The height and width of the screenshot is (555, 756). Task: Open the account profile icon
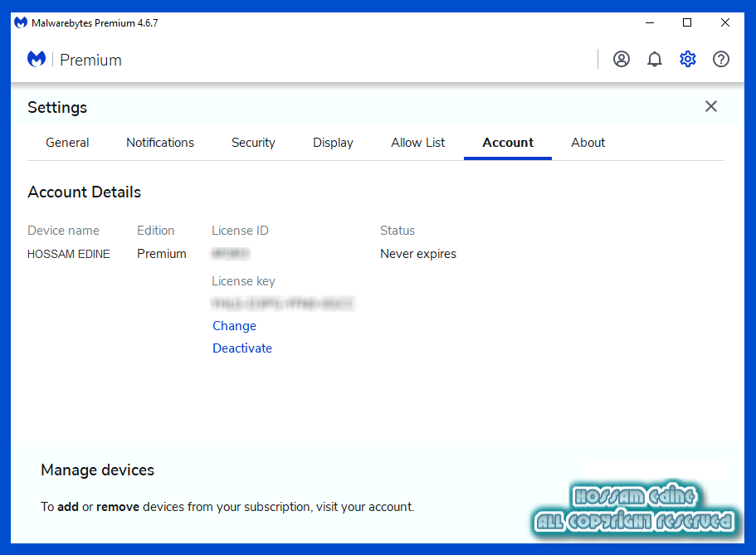(x=622, y=59)
